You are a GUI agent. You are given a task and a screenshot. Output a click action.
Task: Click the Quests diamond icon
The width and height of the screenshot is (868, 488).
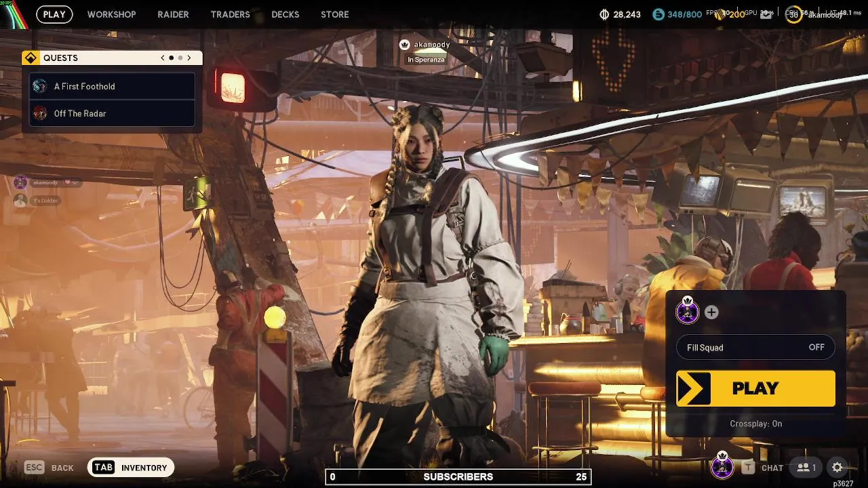coord(31,58)
